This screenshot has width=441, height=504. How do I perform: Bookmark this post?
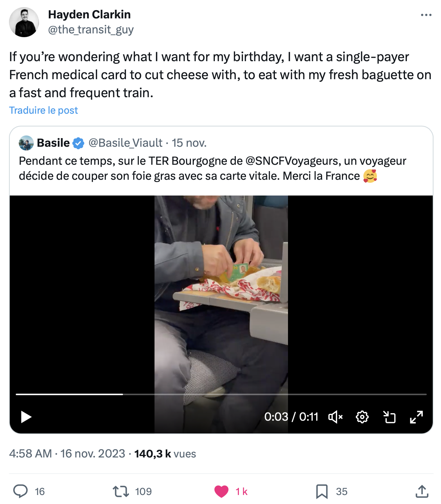click(322, 491)
